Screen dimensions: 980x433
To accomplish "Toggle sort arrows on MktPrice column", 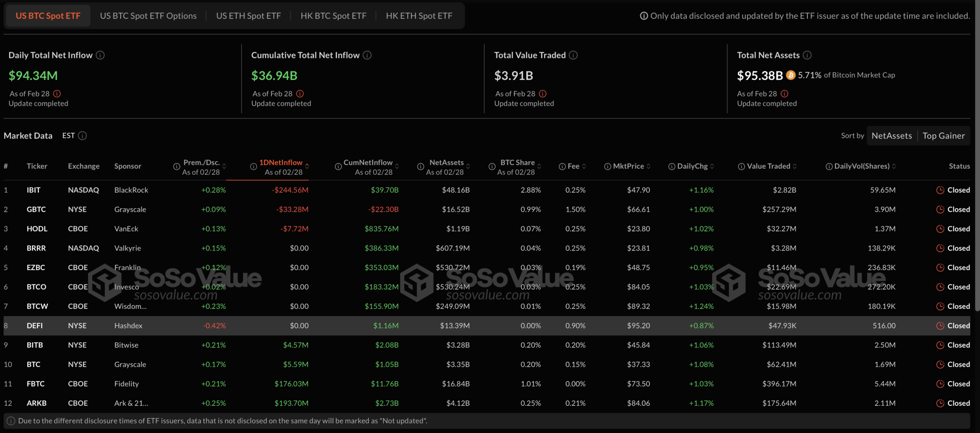I will click(x=648, y=167).
